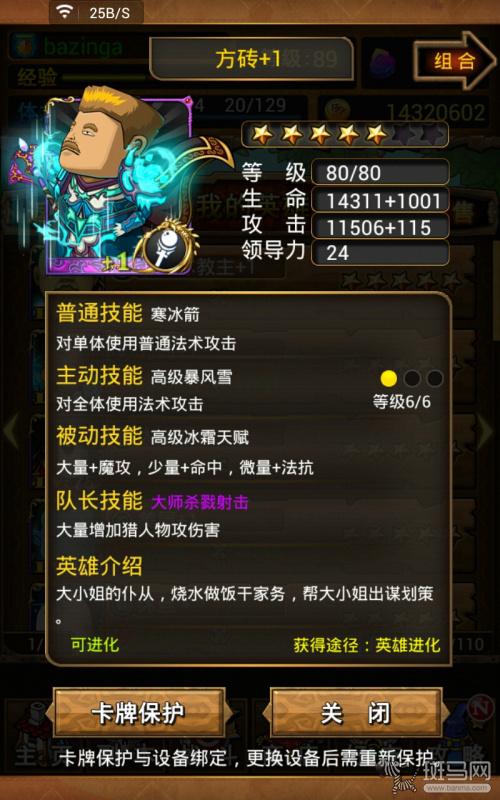Tap the hero portrait card image
This screenshot has width=500, height=800.
pos(117,184)
